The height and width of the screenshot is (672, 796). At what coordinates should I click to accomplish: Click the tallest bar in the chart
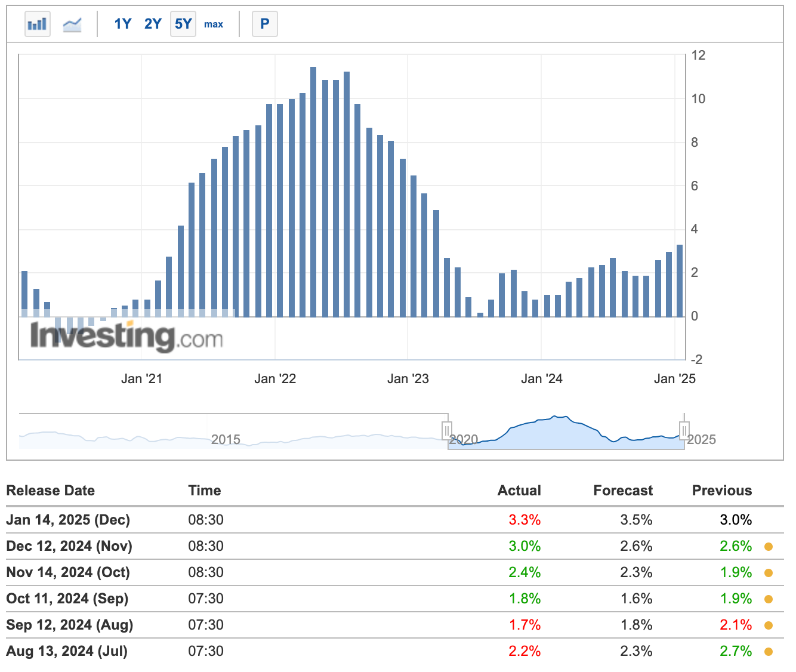[x=313, y=191]
